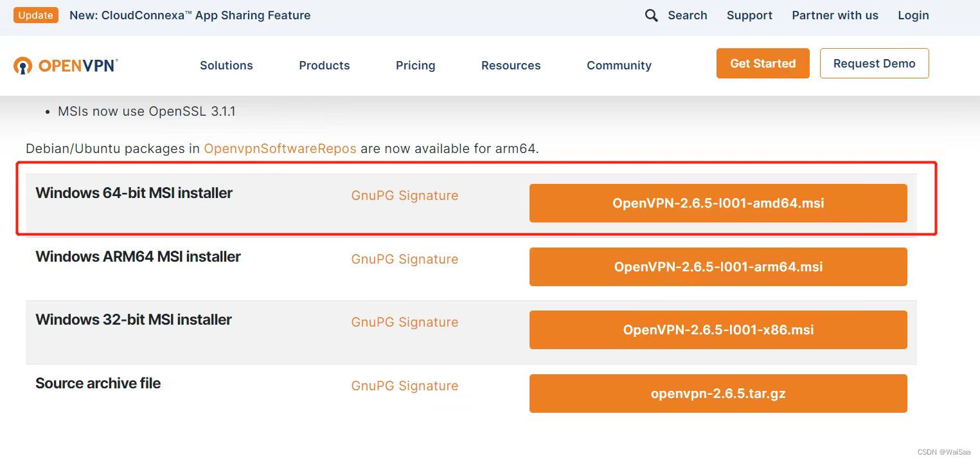Open Partner with us link

coord(835,15)
